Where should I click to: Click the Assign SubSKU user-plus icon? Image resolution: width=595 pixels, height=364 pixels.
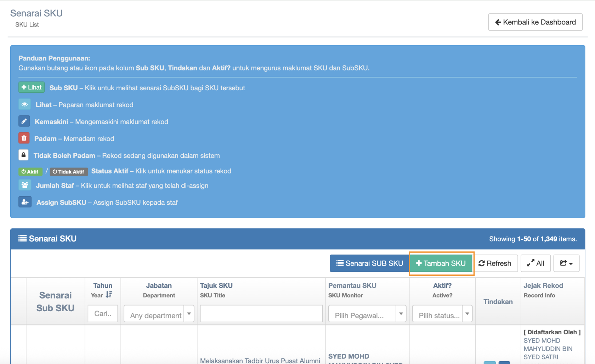(x=25, y=202)
